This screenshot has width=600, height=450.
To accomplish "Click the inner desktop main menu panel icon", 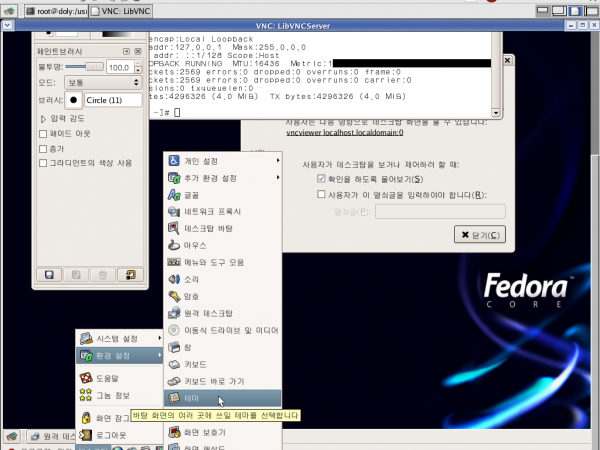I will coord(12,436).
